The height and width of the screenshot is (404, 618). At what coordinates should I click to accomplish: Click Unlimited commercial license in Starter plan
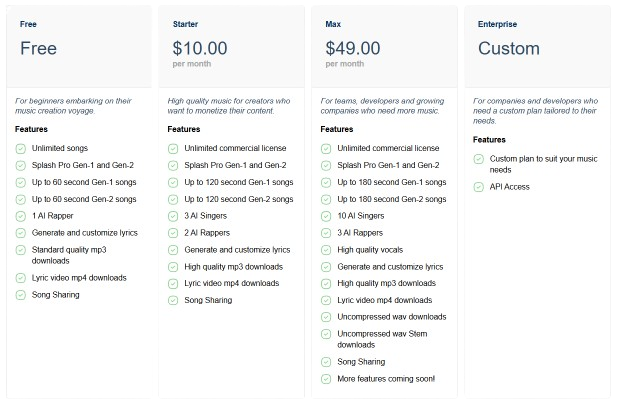coord(235,149)
